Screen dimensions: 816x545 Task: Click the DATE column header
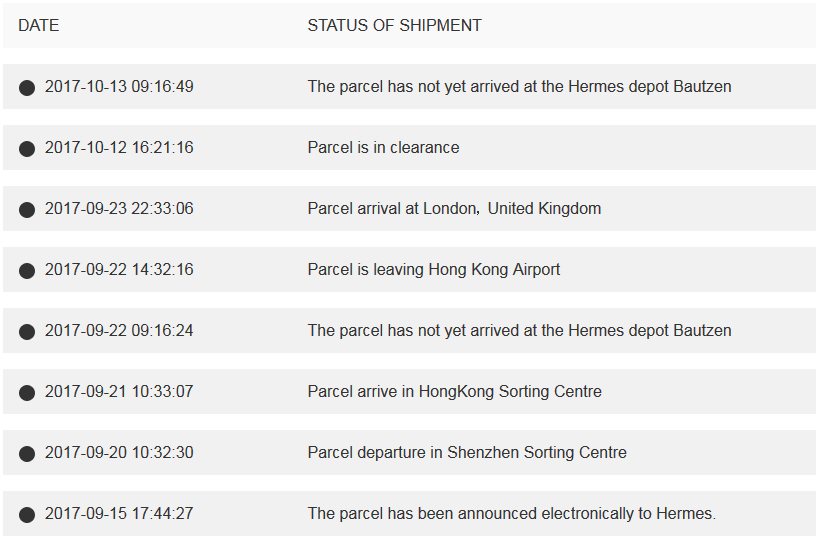click(x=39, y=26)
